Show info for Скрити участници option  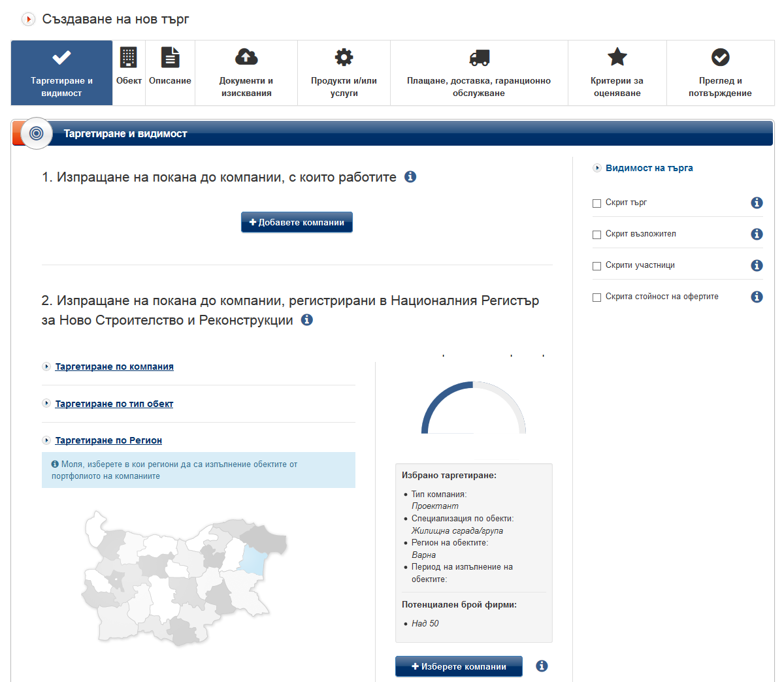[x=757, y=265]
